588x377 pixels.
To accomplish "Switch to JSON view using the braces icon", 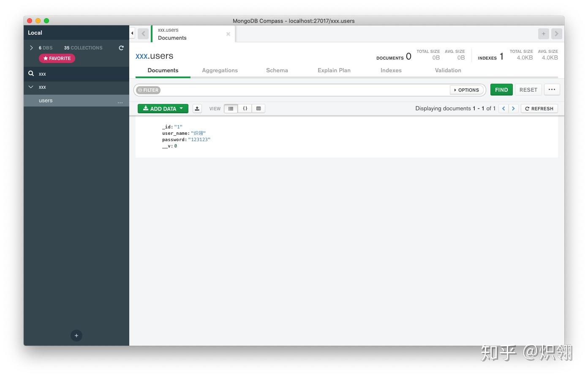I will click(245, 108).
